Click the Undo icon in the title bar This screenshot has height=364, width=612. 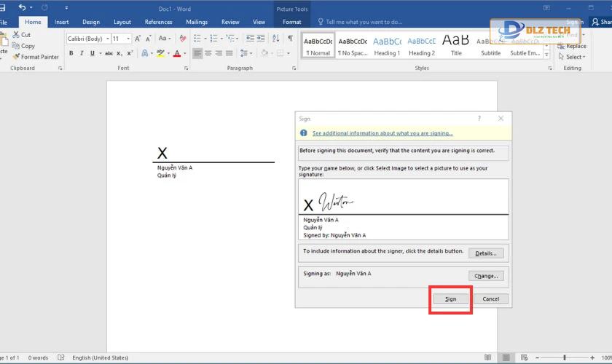pyautogui.click(x=22, y=7)
